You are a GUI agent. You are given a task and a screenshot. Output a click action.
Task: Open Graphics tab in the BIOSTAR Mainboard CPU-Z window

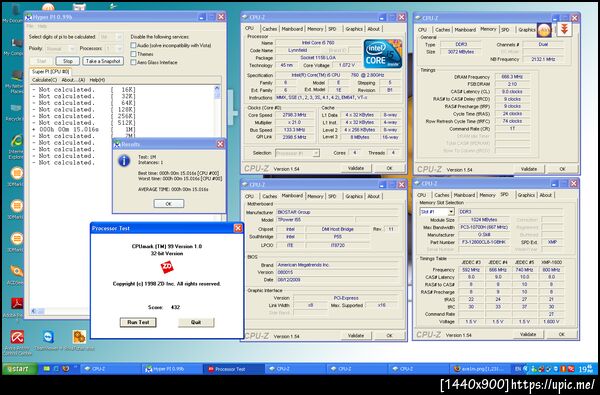[354, 196]
